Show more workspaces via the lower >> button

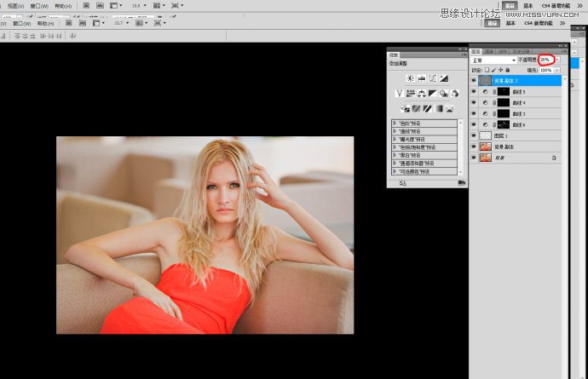pos(562,23)
